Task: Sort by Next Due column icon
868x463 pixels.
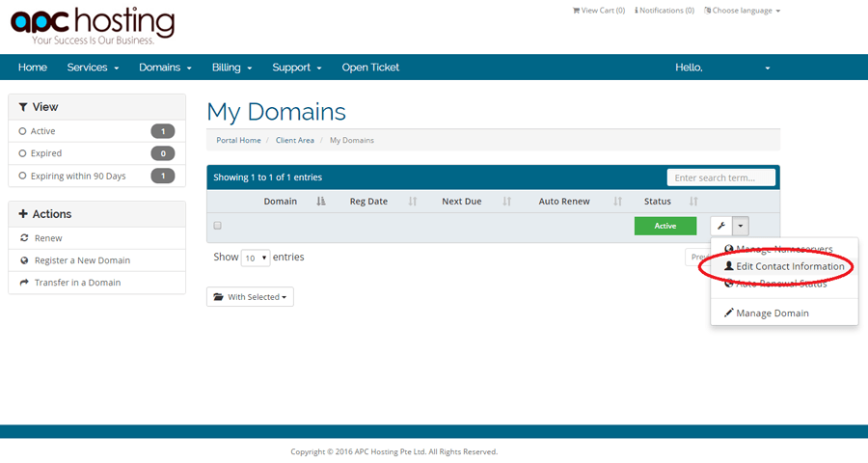Action: (506, 202)
